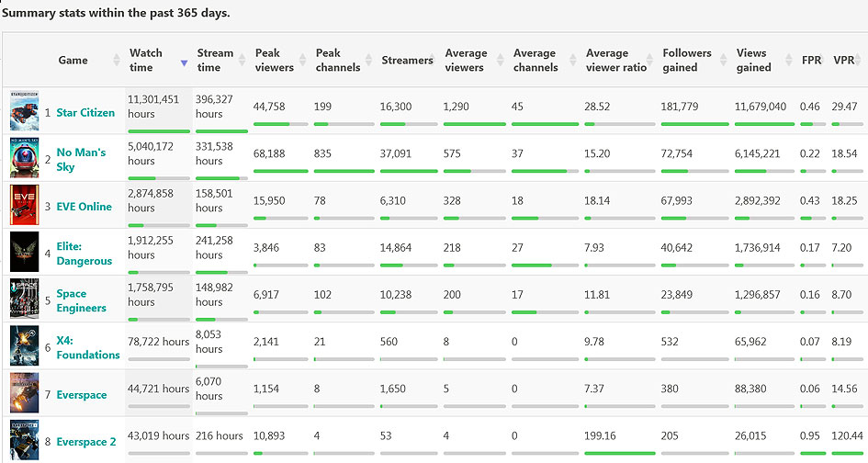Open the Elite: Dangerous game link
The image size is (868, 463).
point(84,254)
